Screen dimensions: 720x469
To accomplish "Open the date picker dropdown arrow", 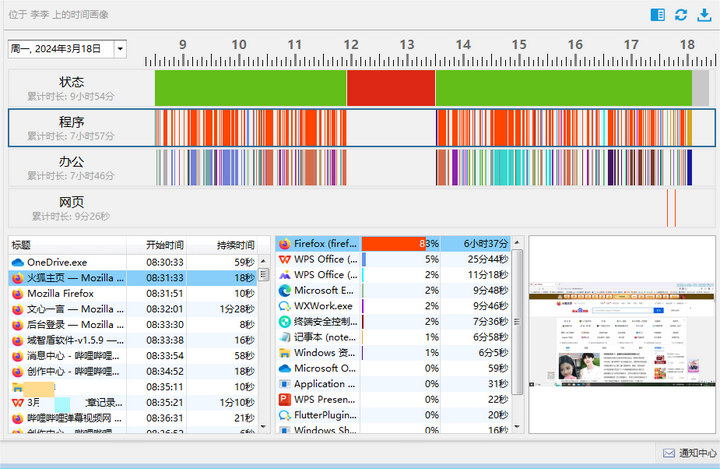I will (120, 48).
